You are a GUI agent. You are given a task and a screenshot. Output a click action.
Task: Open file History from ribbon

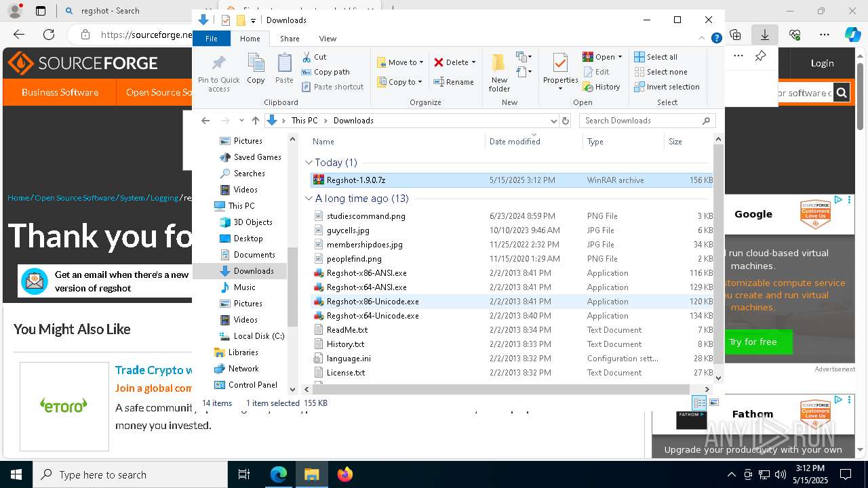601,87
